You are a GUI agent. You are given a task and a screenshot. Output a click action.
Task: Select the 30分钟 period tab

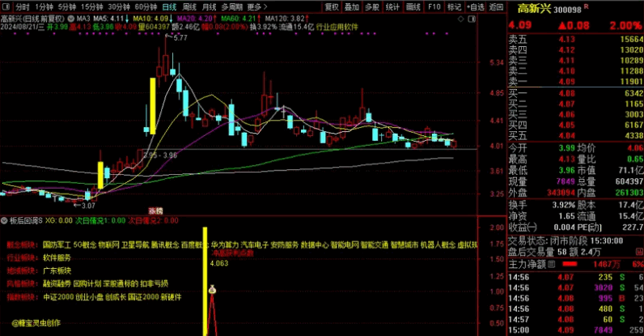[119, 7]
